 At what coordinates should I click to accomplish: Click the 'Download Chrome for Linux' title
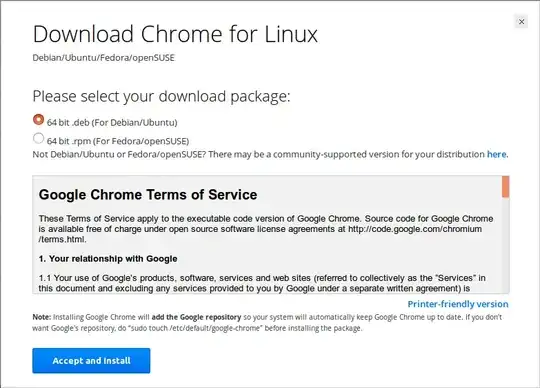(x=175, y=34)
